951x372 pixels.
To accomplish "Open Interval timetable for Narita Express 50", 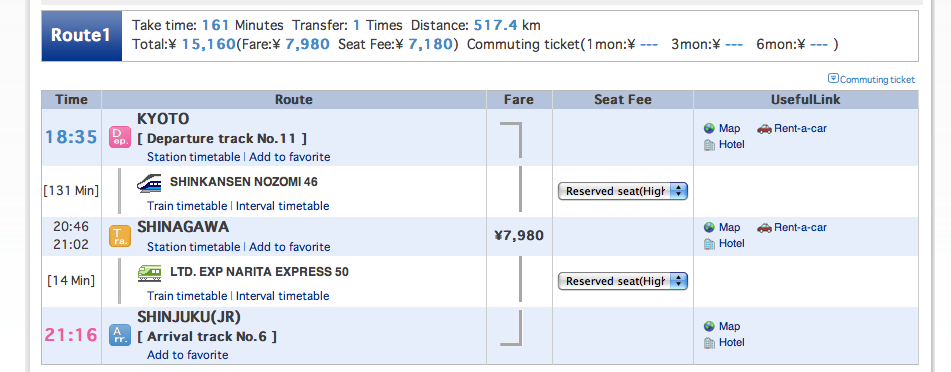I will [x=283, y=296].
